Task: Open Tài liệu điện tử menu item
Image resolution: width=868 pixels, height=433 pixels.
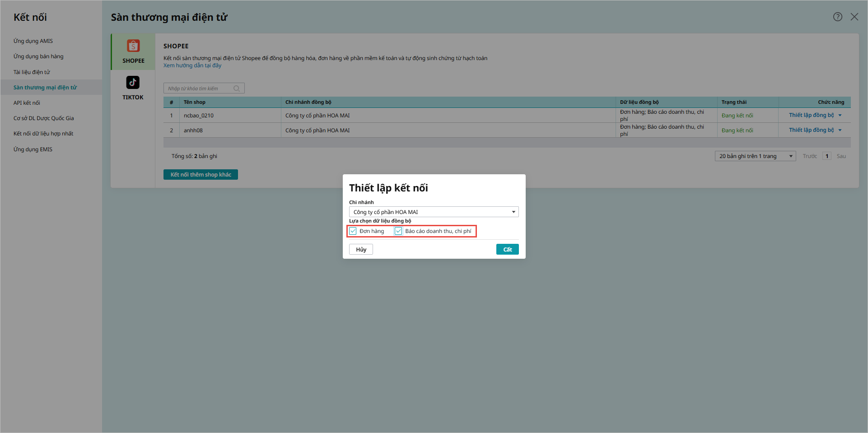Action: pos(32,72)
